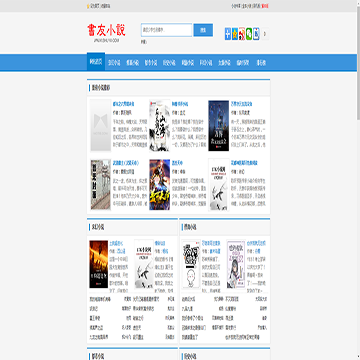Screen dimensions: 360x360
Task: Share via the red Weibo icon
Action: click(x=242, y=34)
